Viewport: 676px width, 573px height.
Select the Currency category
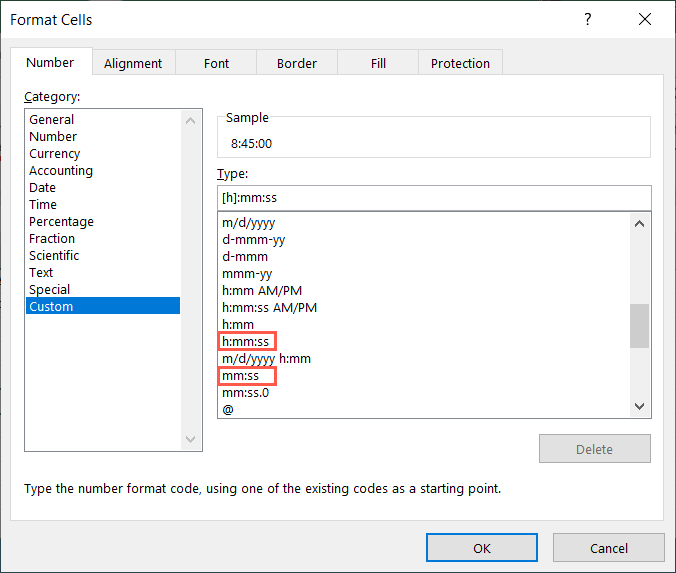pyautogui.click(x=55, y=154)
